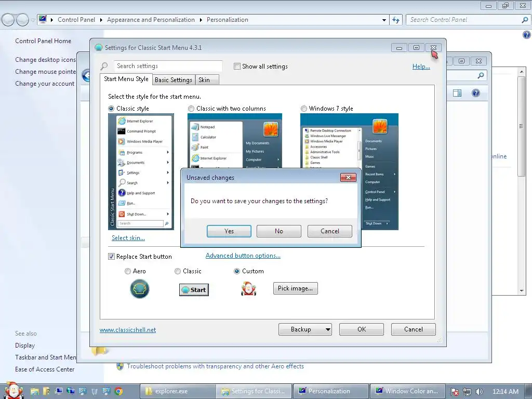Expand breadcrumb arrow after Control Panel
This screenshot has height=399, width=532.
click(101, 20)
